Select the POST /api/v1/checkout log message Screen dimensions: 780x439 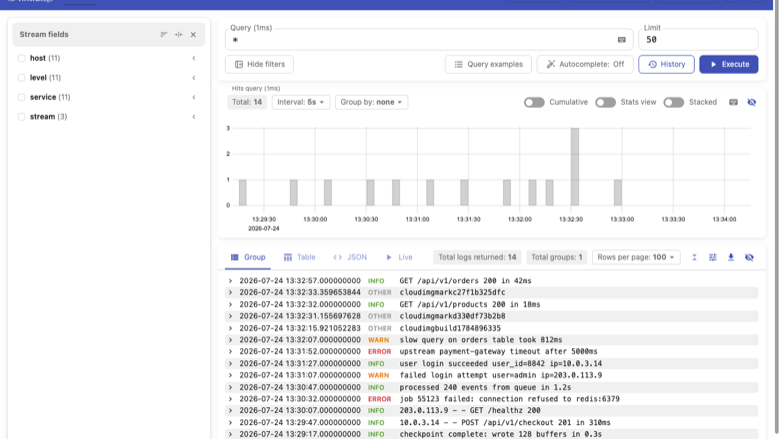pyautogui.click(x=505, y=423)
